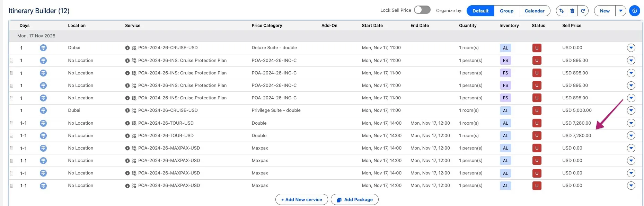Click the Add New service button

301,200
